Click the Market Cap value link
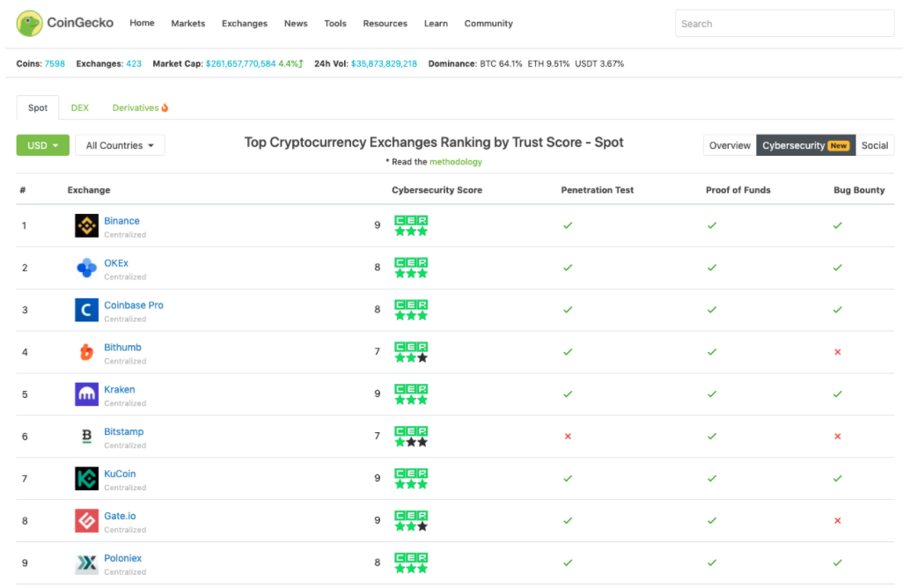The height and width of the screenshot is (588, 910). [241, 63]
